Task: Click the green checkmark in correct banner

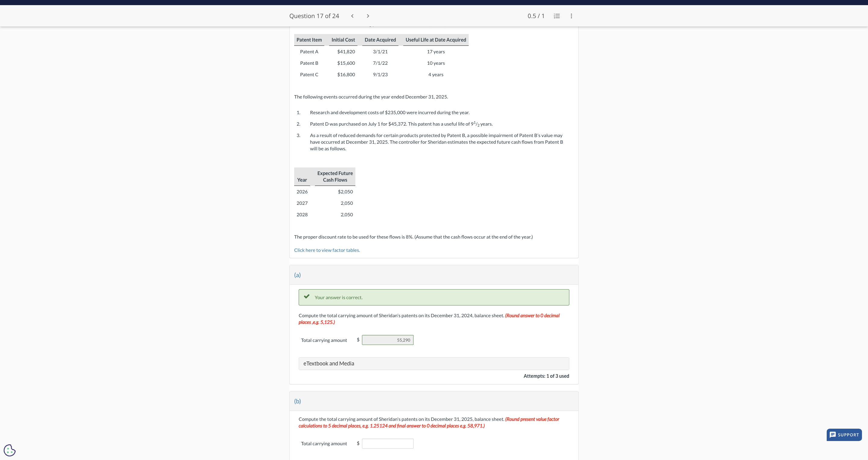Action: coord(306,297)
